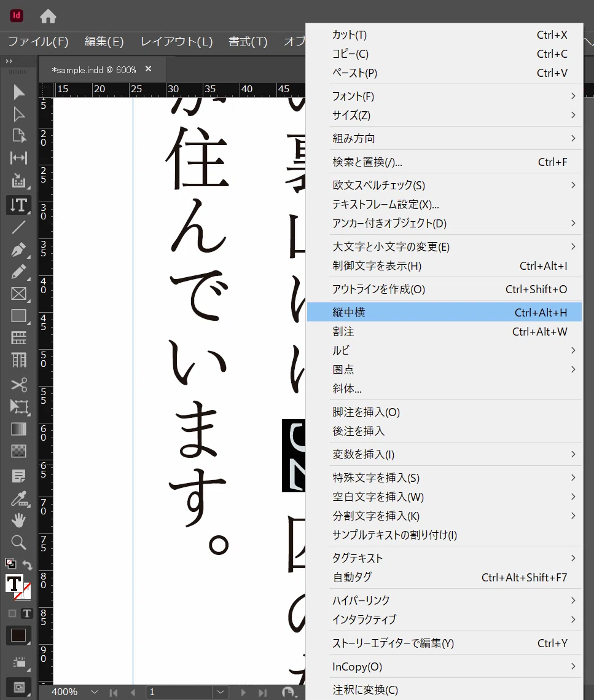Swap fill and stroke arrows
The width and height of the screenshot is (594, 700).
[x=27, y=565]
